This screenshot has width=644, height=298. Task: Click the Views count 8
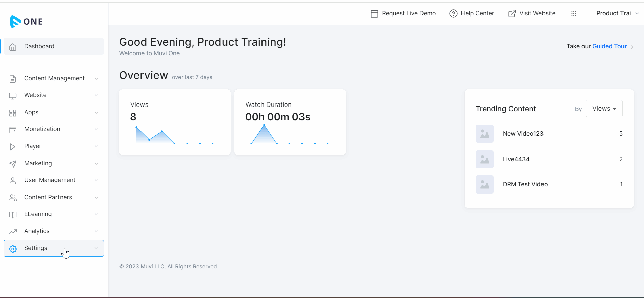click(x=133, y=117)
